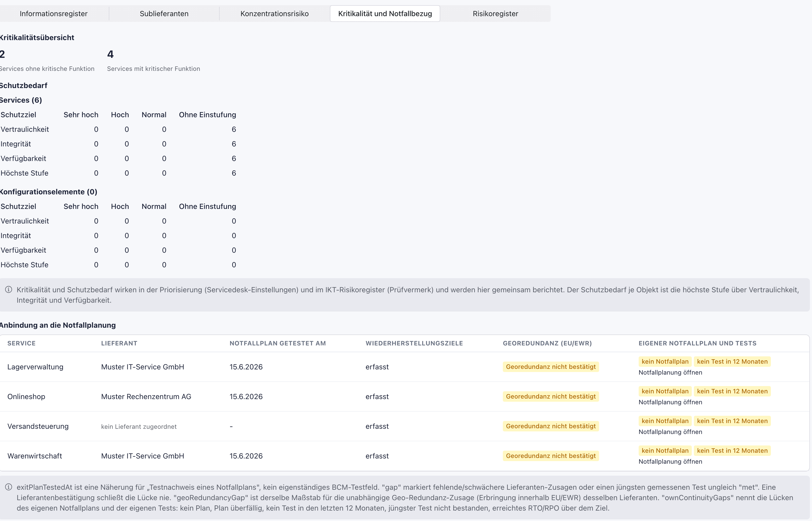
Task: Click the WIEDERHERSTELLUNGSZIELE column header
Action: (x=414, y=343)
